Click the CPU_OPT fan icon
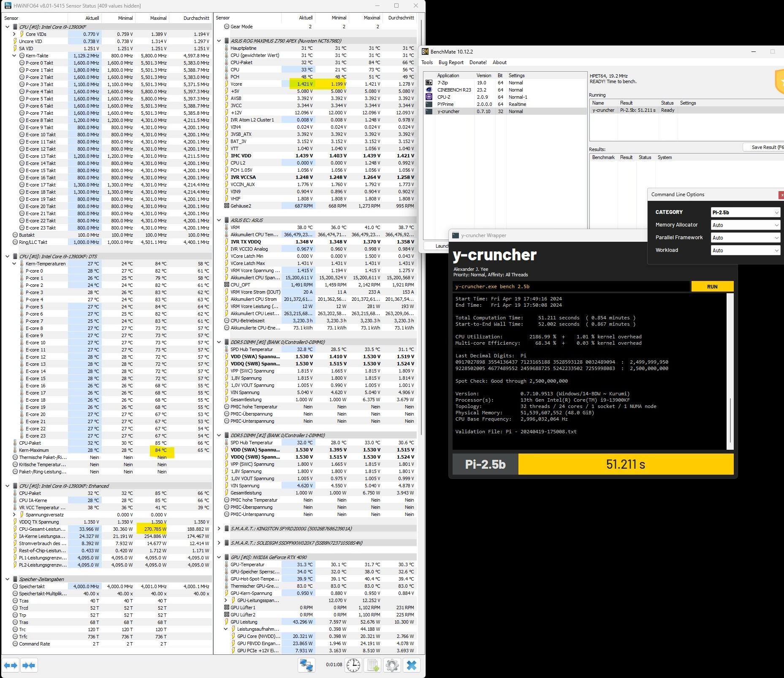Screen dimensions: 784x678 [227, 285]
